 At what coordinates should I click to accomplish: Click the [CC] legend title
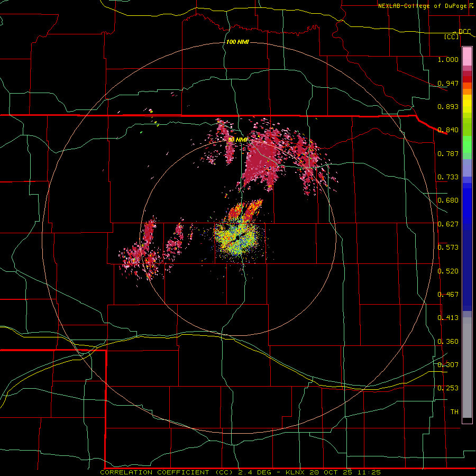click(452, 36)
